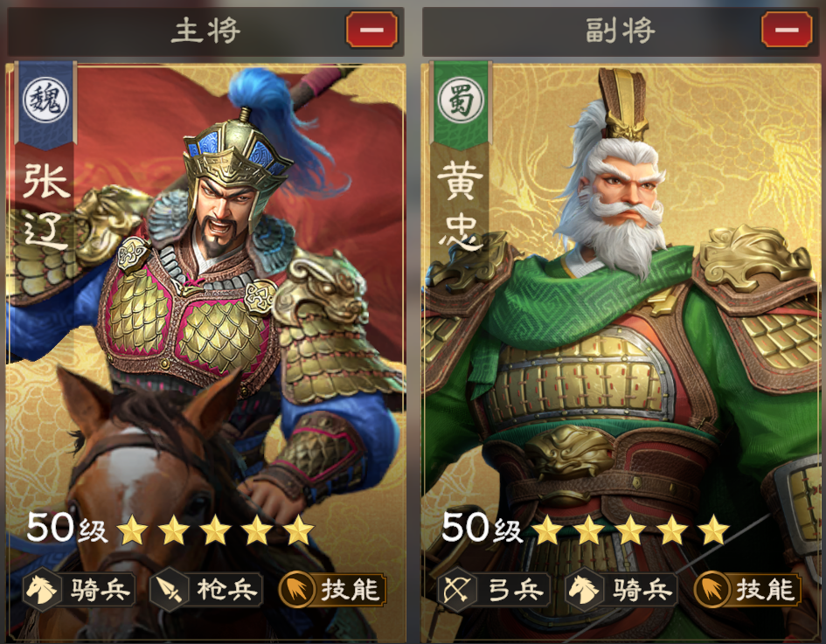
Task: Open Huang Zhong's skill claw icon
Action: pyautogui.click(x=711, y=589)
